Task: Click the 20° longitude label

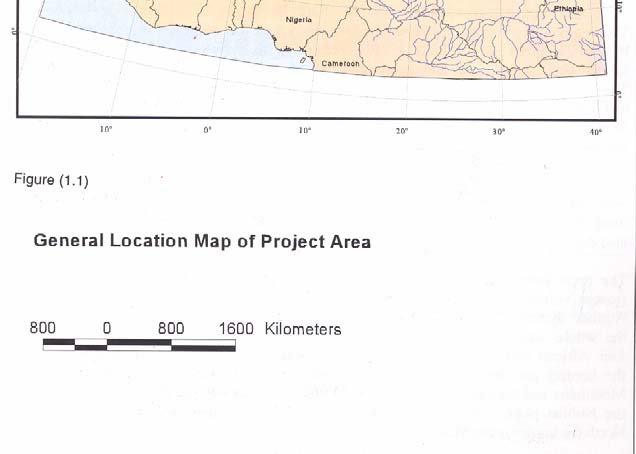Action: (x=401, y=131)
